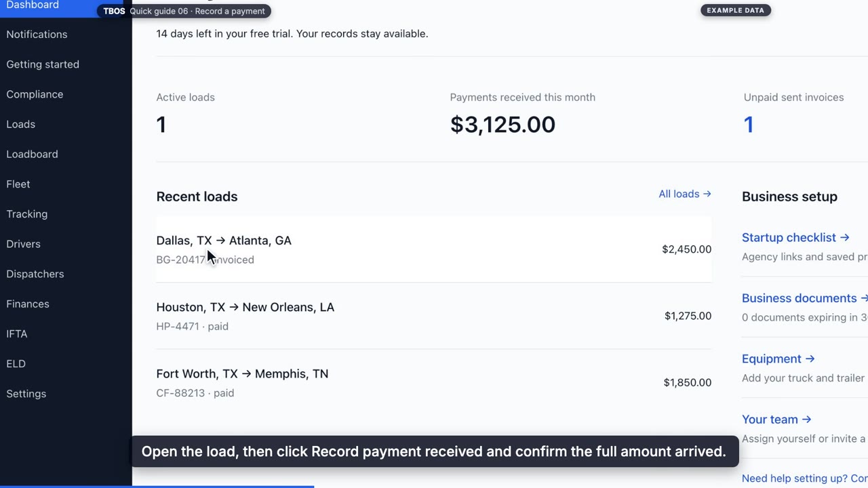Image resolution: width=868 pixels, height=488 pixels.
Task: Open the ELD section
Action: (16, 363)
